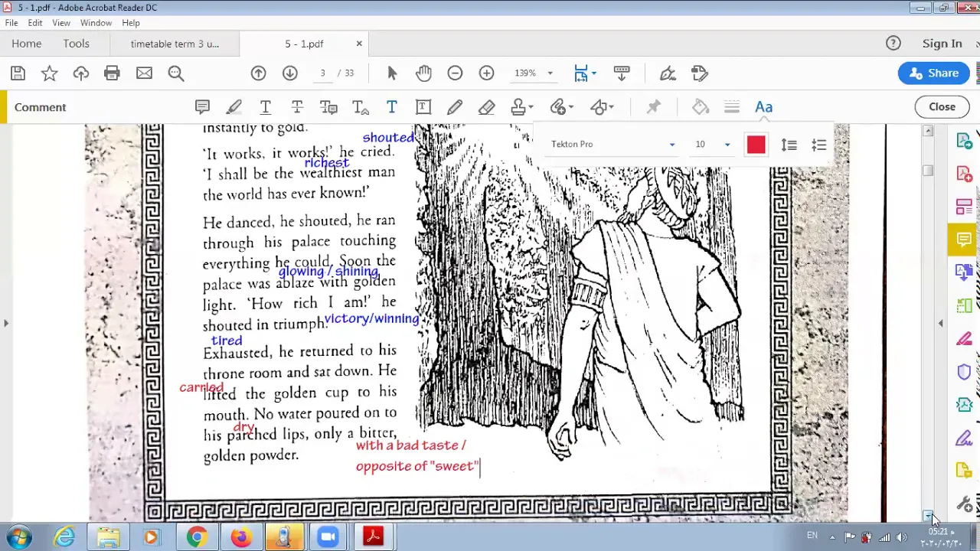Choose the selection arrow tool

coord(392,73)
